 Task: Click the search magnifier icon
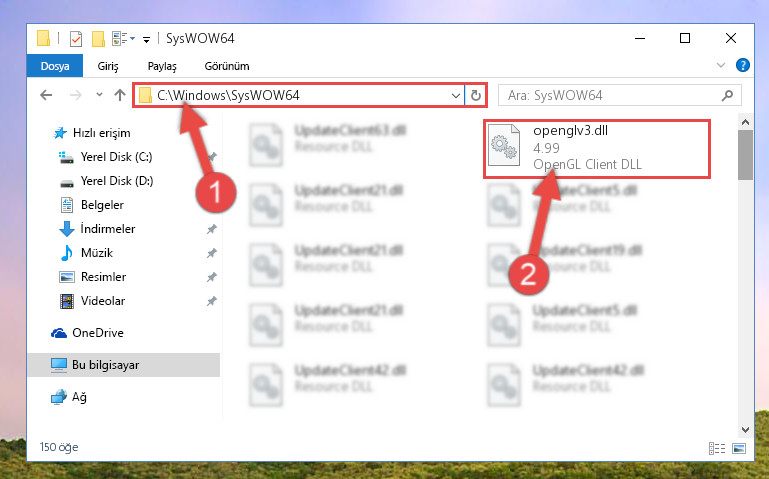tap(727, 95)
